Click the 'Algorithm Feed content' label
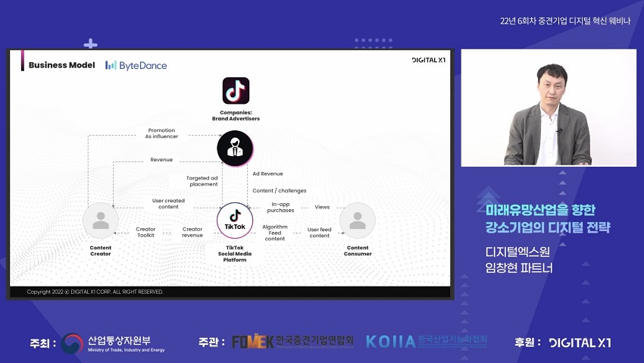644x363 pixels. [274, 232]
